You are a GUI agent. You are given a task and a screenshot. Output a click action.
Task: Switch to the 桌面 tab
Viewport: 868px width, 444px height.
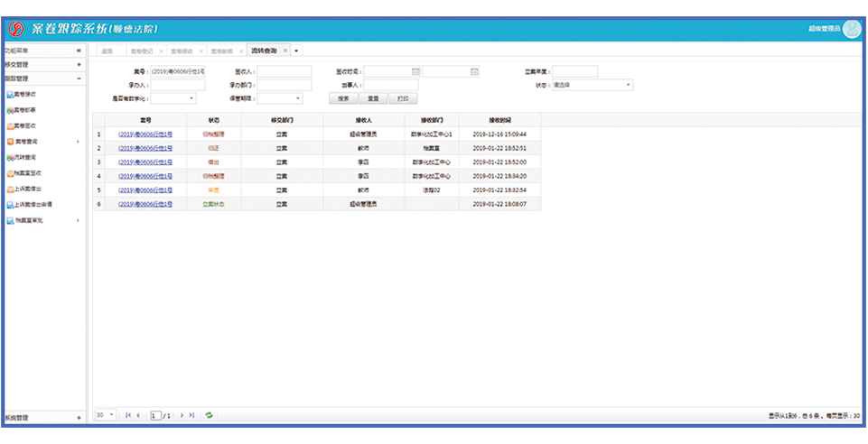[x=107, y=51]
